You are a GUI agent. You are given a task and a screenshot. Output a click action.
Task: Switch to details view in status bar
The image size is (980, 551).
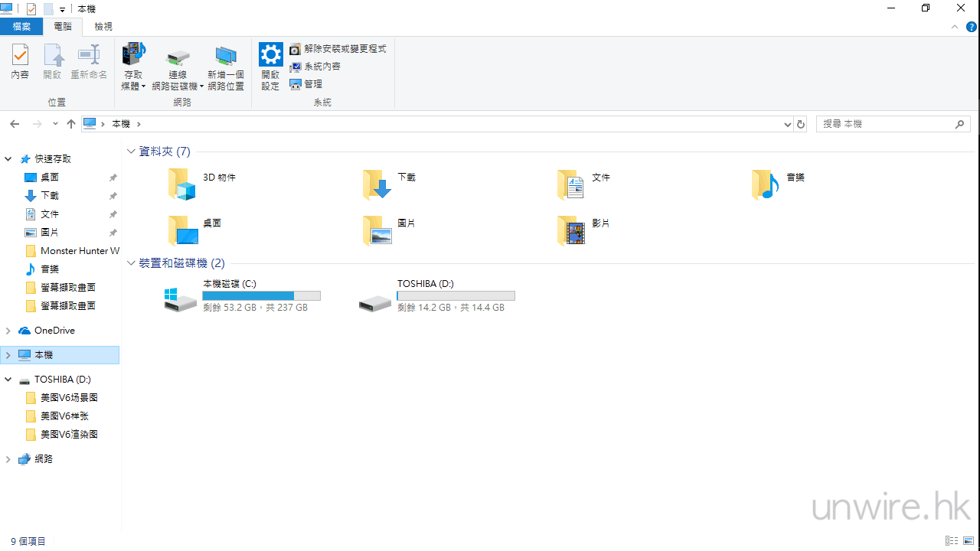(x=952, y=541)
